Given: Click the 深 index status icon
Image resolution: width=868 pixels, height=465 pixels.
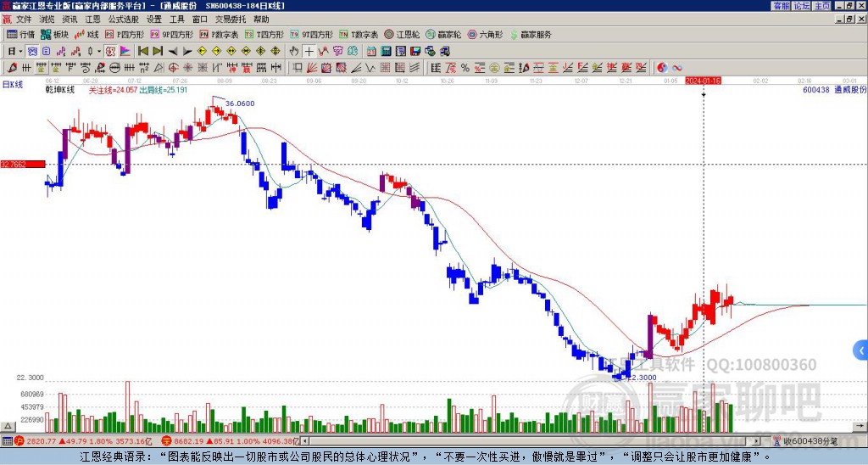Looking at the screenshot, I should click(167, 441).
